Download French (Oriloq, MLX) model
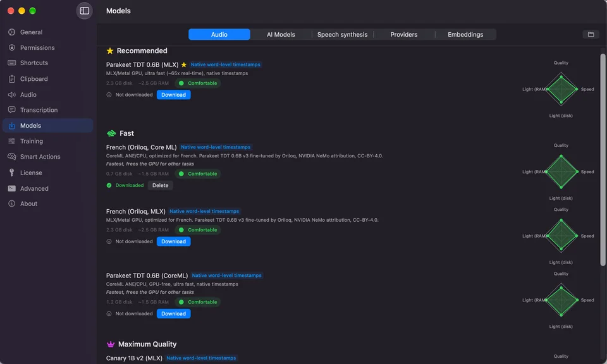607x364 pixels. (x=173, y=241)
